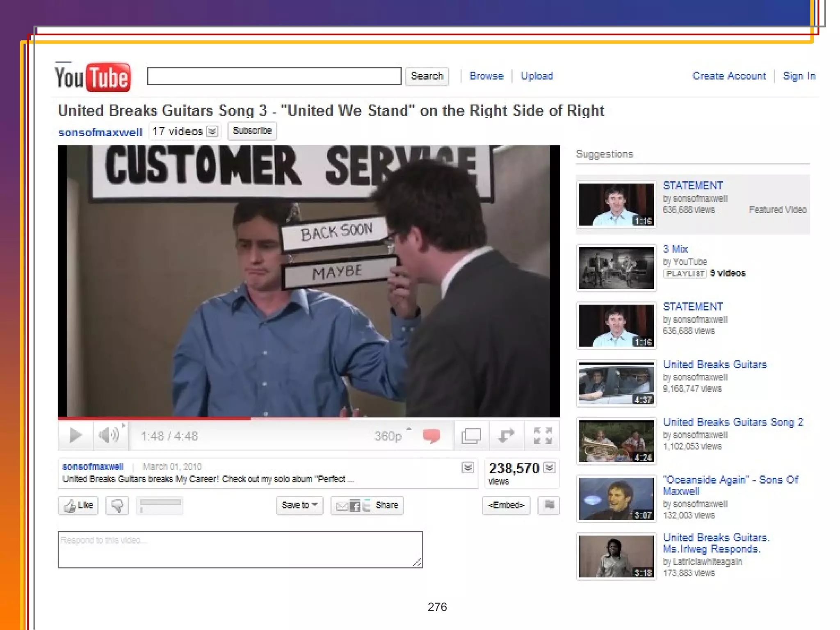Screen dimensions: 840x630
Task: Click the Sign In link
Action: click(x=799, y=76)
